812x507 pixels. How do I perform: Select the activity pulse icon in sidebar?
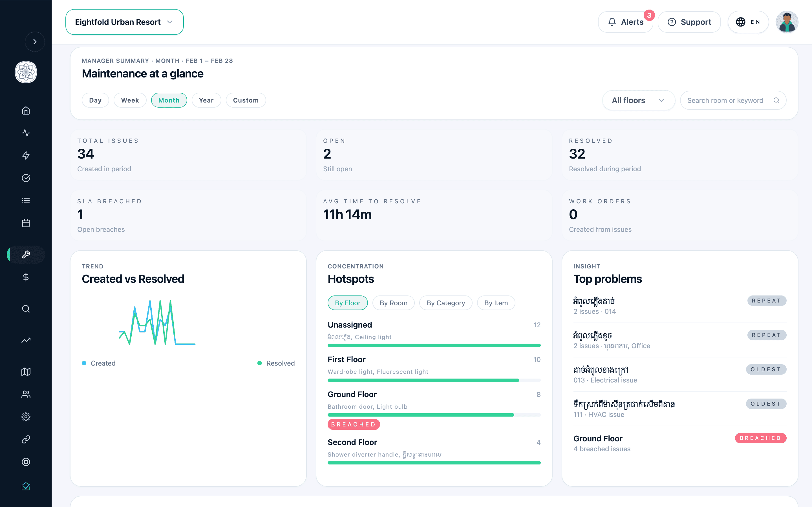(26, 133)
